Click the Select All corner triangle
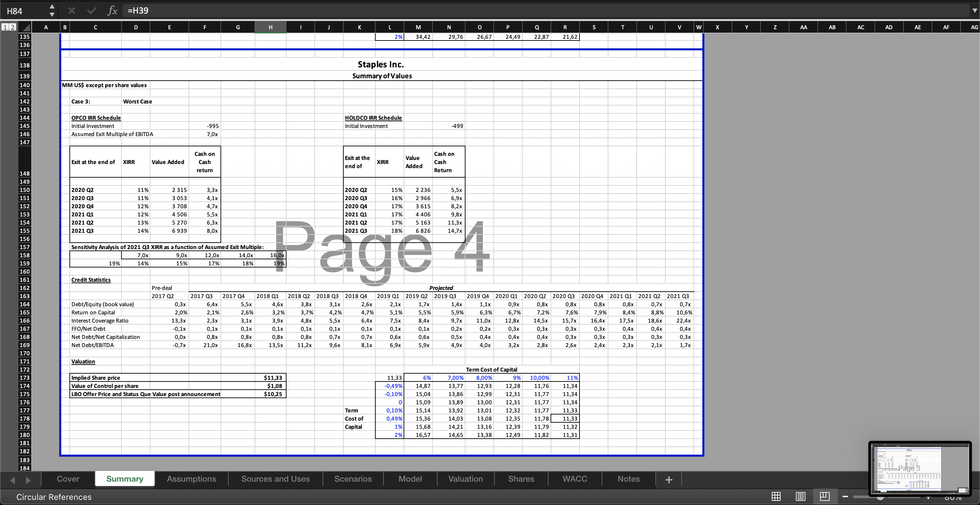This screenshot has height=505, width=980. [25, 28]
